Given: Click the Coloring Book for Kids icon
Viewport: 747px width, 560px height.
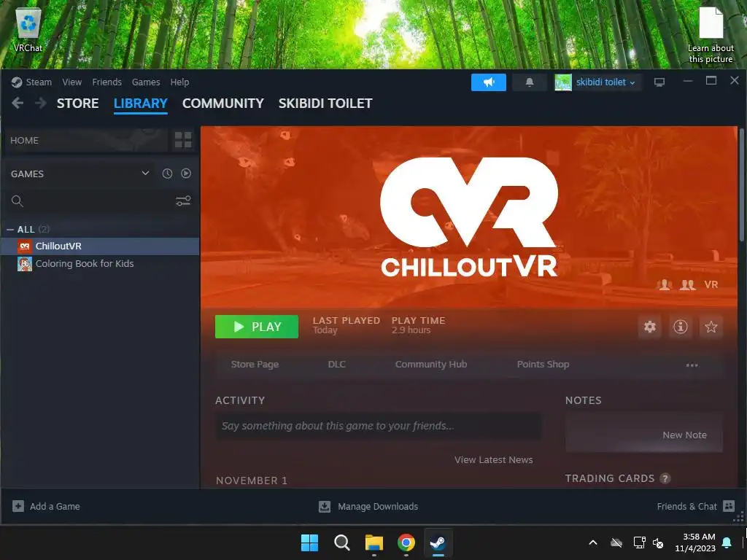Looking at the screenshot, I should point(25,264).
